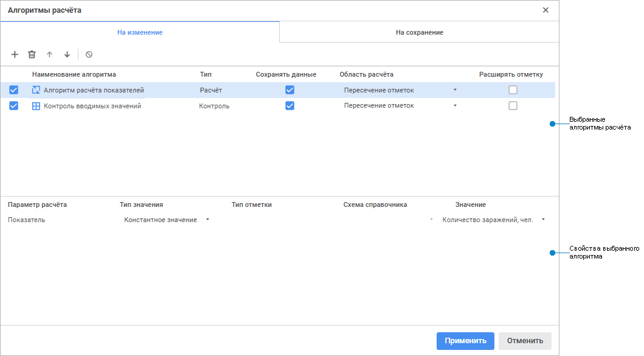The width and height of the screenshot is (644, 356).
Task: Open the Количество заражений value dropdown
Action: [543, 220]
